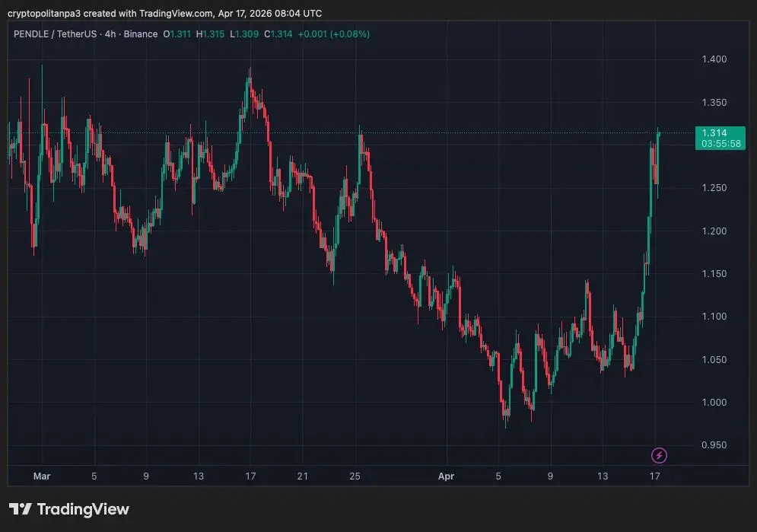757x532 pixels.
Task: Click the TradingView logo at bottom left
Action: (x=69, y=509)
